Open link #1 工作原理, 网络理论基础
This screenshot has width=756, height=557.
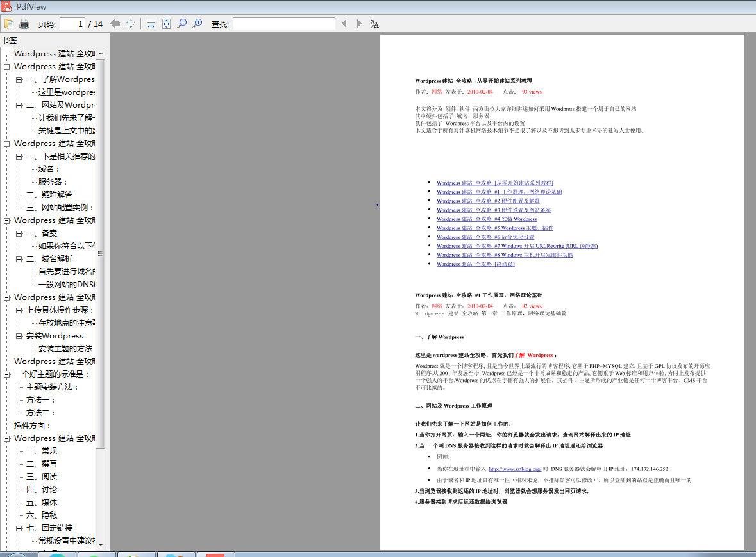click(x=499, y=192)
